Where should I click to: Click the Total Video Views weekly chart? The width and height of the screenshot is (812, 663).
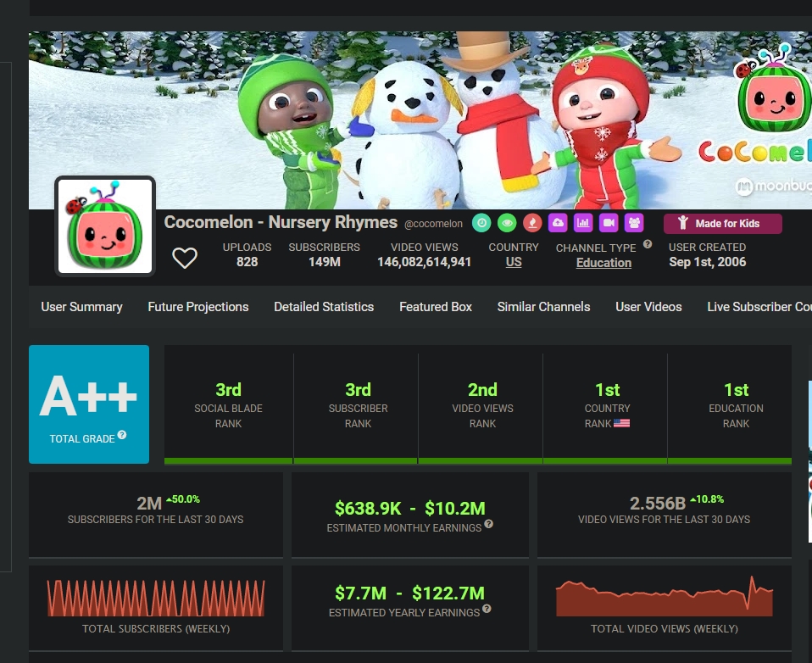point(665,596)
